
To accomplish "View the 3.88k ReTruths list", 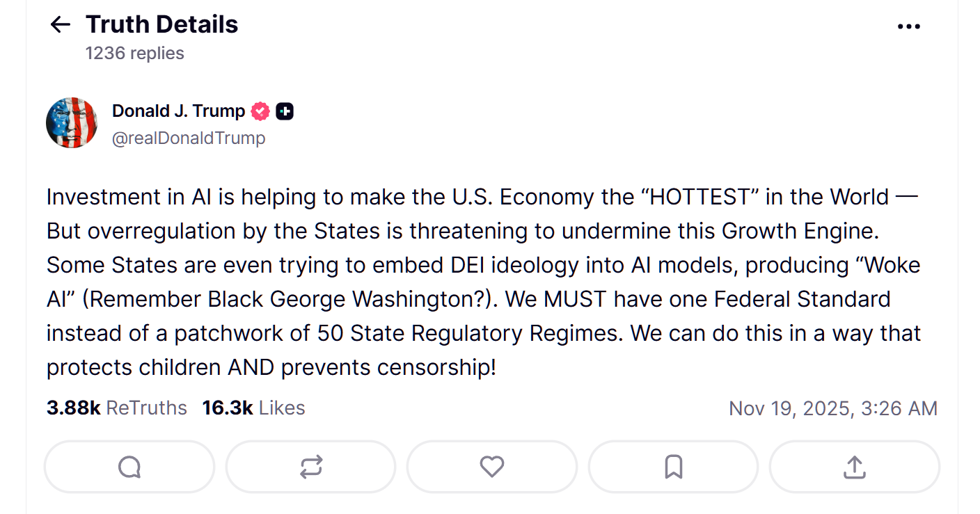I will [x=117, y=408].
